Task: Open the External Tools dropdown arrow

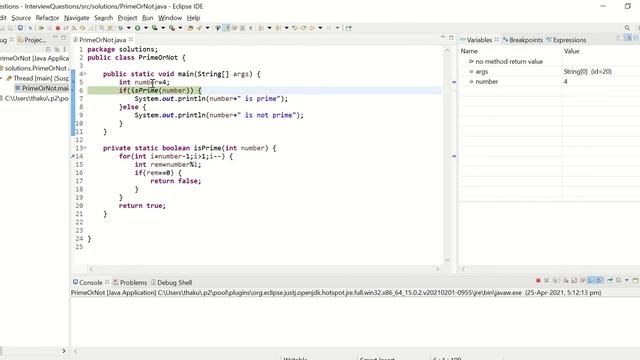Action: 180,28
